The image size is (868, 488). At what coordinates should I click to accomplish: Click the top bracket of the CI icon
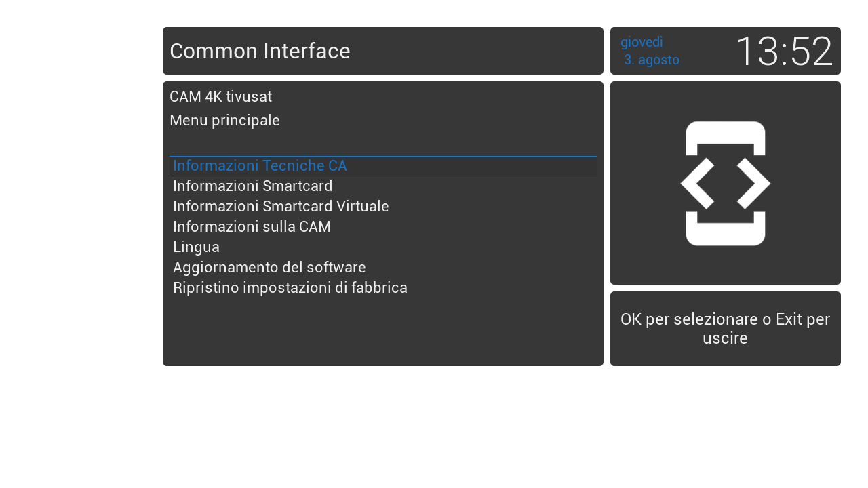pyautogui.click(x=726, y=138)
